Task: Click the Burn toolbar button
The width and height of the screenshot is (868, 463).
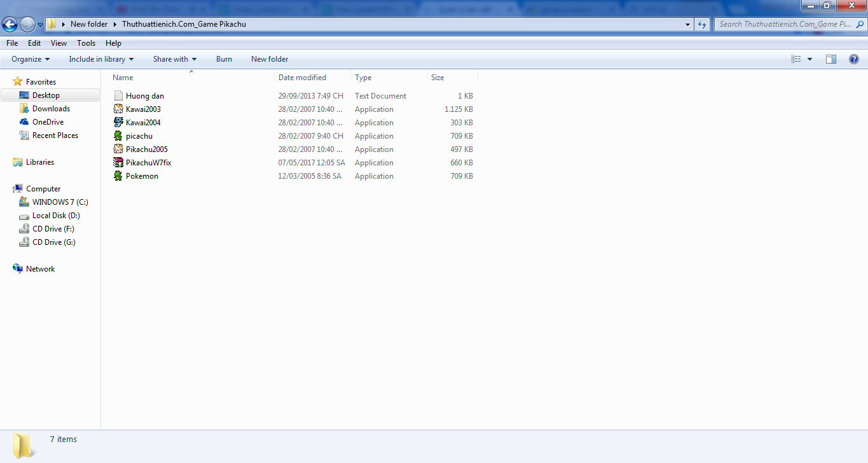Action: coord(224,59)
